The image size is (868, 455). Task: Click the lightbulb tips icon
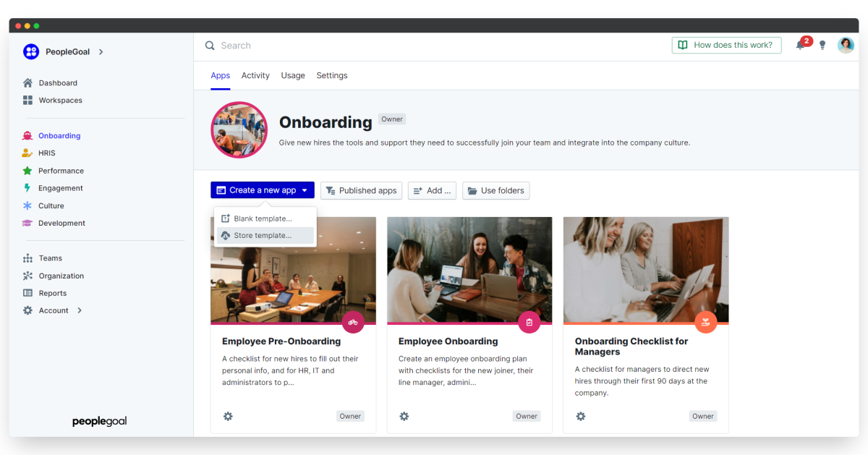[822, 45]
